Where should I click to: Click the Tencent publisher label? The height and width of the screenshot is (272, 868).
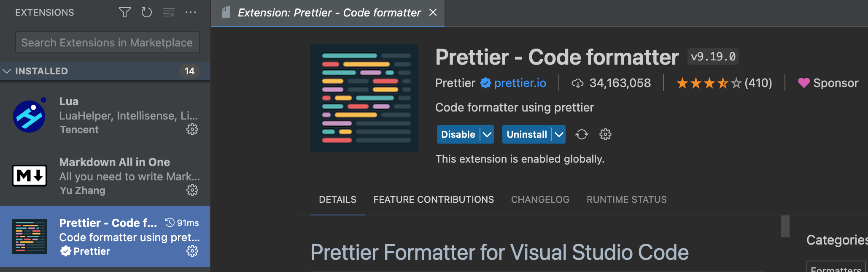79,130
